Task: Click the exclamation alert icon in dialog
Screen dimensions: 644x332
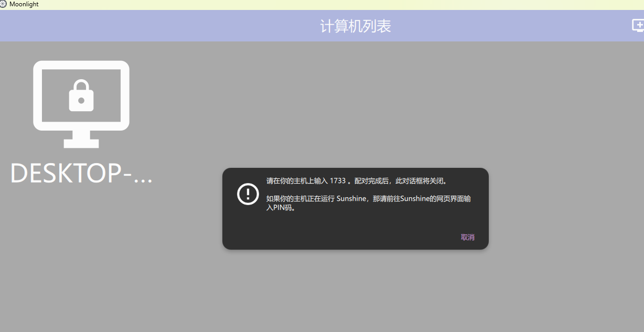Action: (248, 194)
